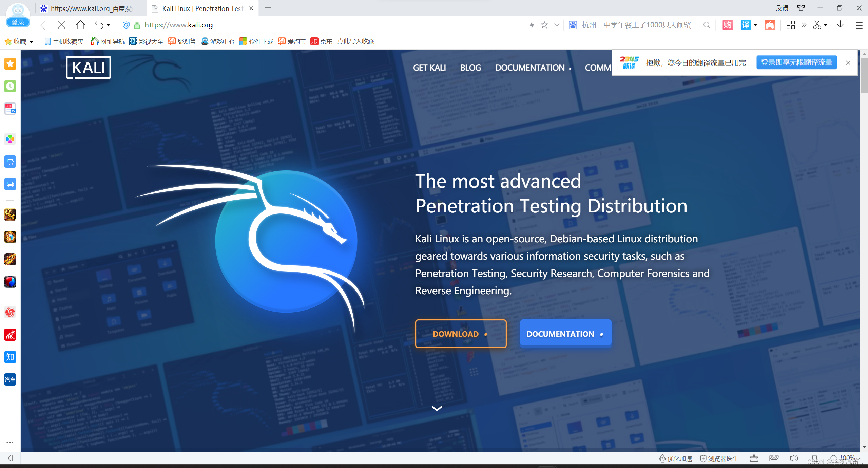The width and height of the screenshot is (868, 468).
Task: Open 京东 bookmark
Action: coord(322,41)
